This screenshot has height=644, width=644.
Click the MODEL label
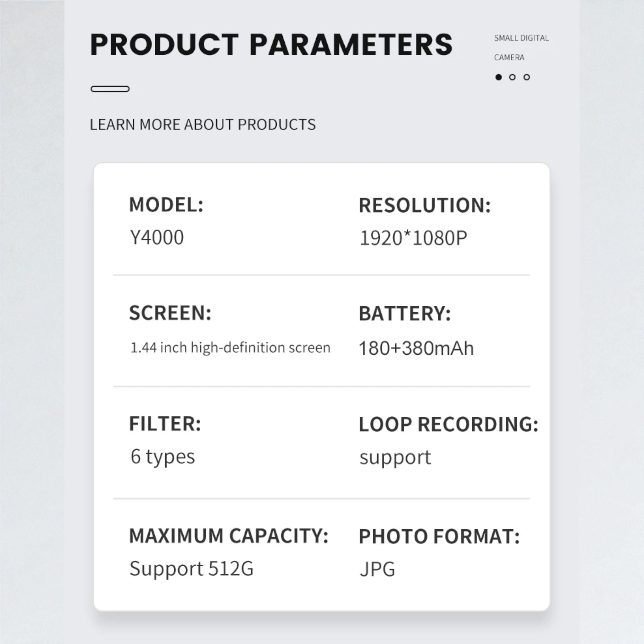(x=166, y=205)
